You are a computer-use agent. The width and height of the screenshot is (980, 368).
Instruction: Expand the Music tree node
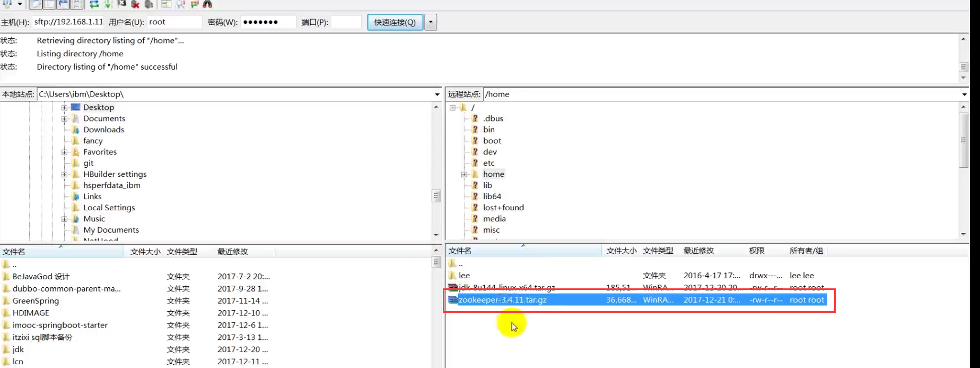point(64,219)
